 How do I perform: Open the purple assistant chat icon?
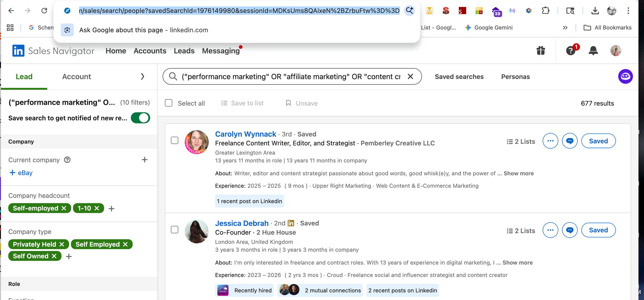click(x=625, y=77)
